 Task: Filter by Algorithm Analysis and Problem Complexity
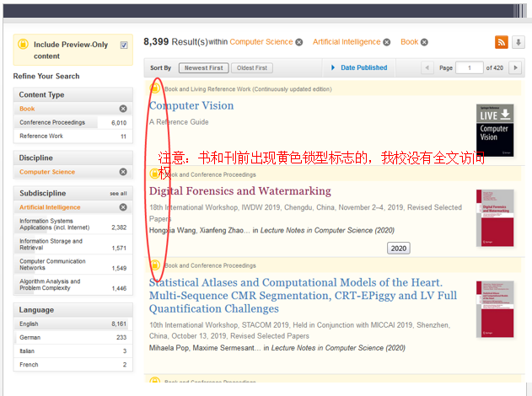tap(73, 285)
